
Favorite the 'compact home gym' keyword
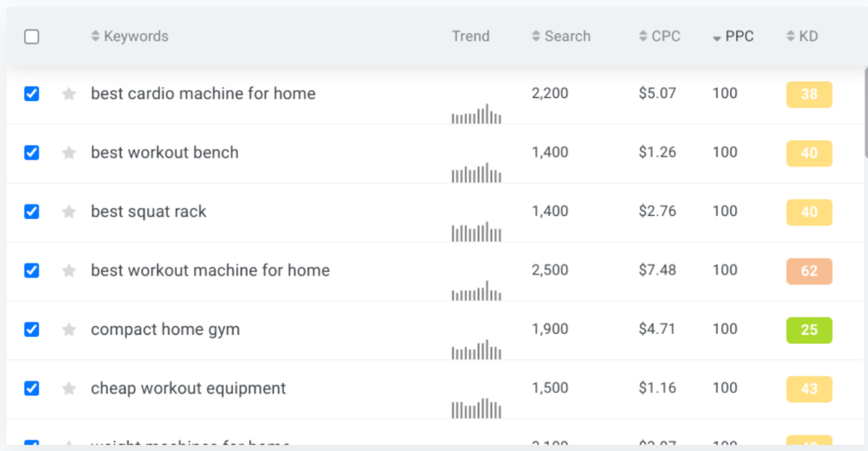(69, 330)
